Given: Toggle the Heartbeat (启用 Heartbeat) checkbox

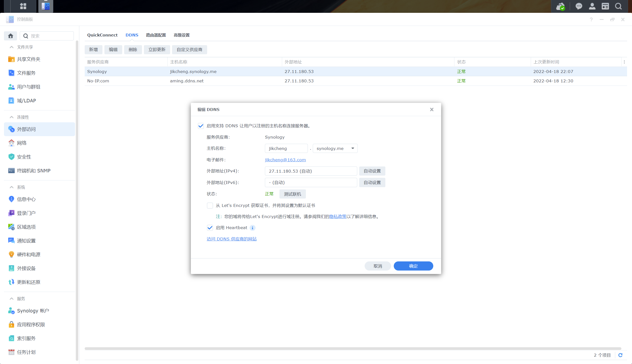Looking at the screenshot, I should 210,228.
